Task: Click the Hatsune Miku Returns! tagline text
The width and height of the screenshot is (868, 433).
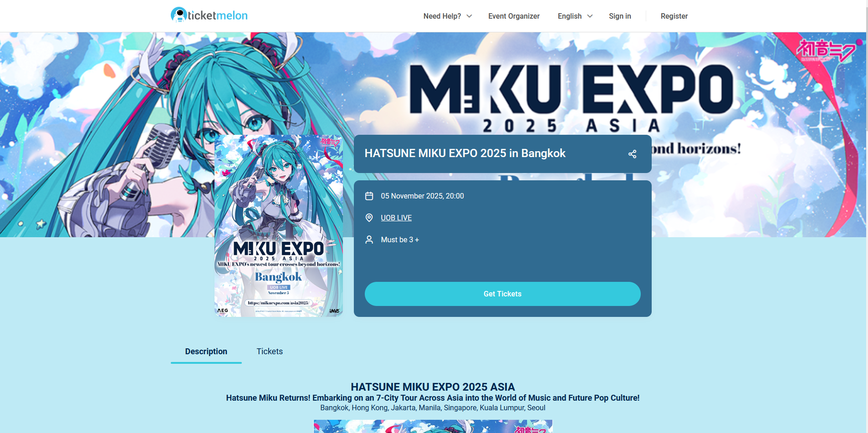Action: [433, 397]
